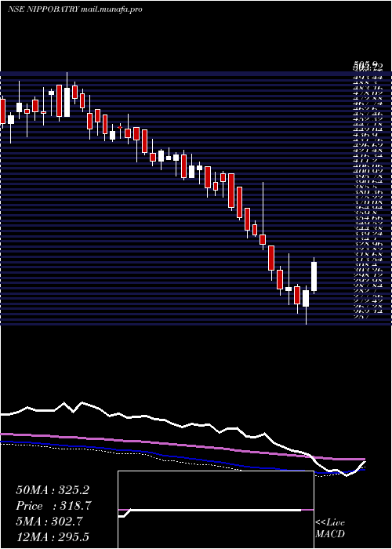Select the 5MA : 302.7 readout
Screen dimensions: 392x549
[49, 522]
